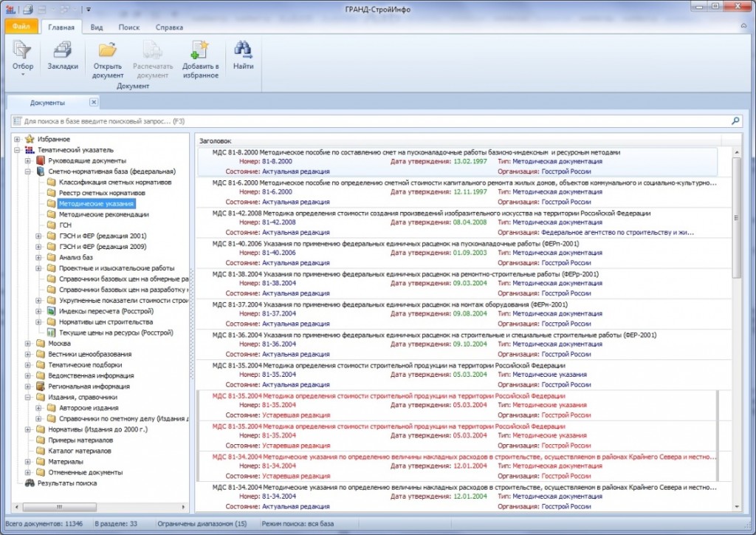This screenshot has height=535, width=756.
Task: Select the МДС 81-8.2000 document row
Action: 458,162
